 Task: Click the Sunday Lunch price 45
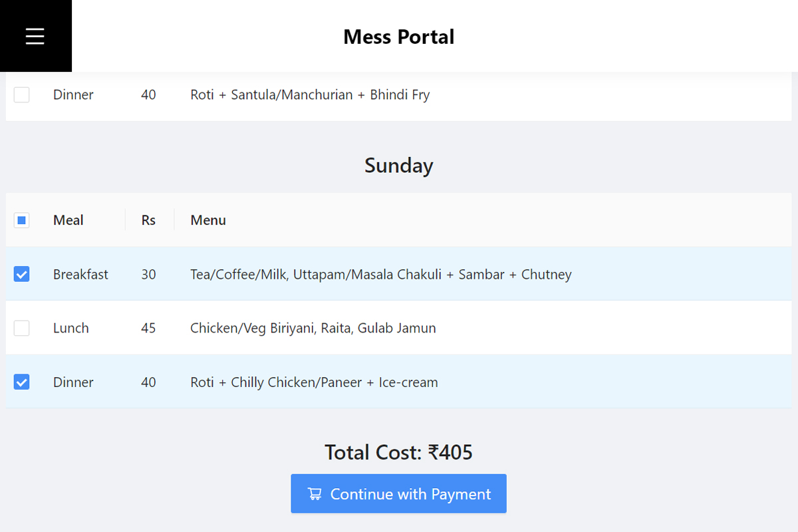tap(148, 328)
